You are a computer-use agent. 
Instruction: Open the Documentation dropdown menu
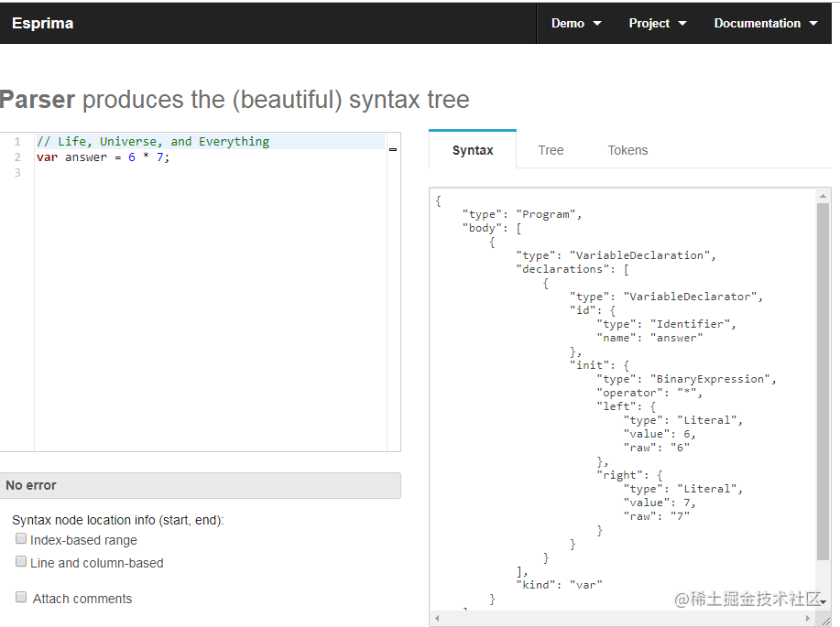pyautogui.click(x=766, y=24)
